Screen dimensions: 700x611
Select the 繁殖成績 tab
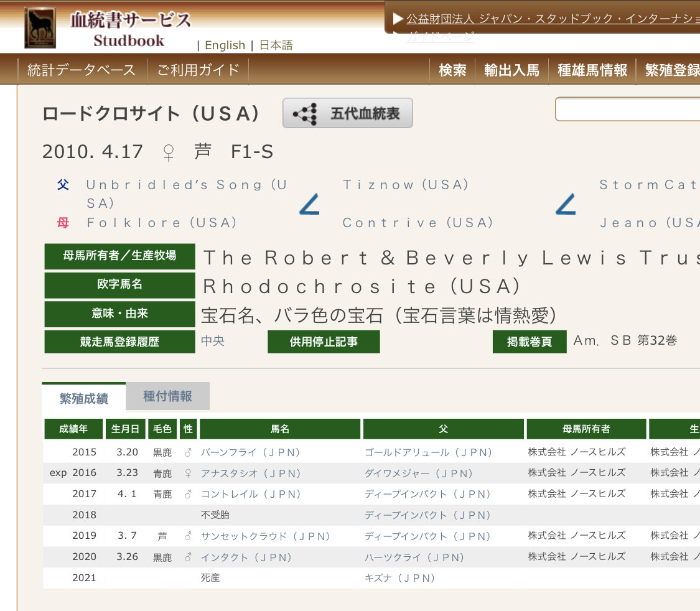tap(84, 398)
